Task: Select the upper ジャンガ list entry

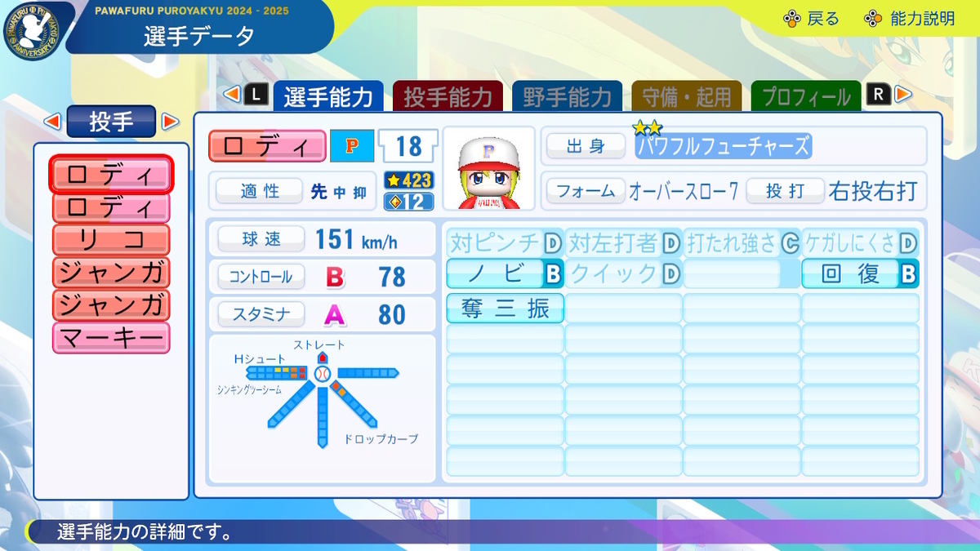Action: pyautogui.click(x=111, y=272)
